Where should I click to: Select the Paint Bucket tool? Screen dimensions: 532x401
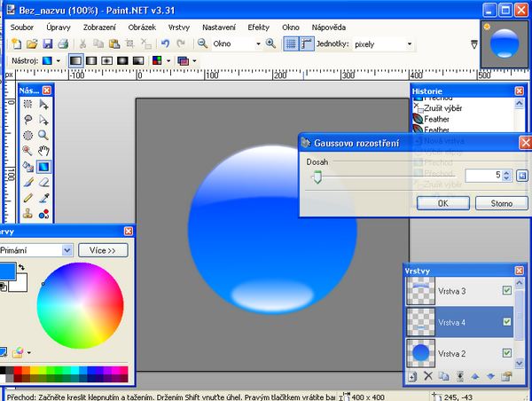(x=28, y=166)
